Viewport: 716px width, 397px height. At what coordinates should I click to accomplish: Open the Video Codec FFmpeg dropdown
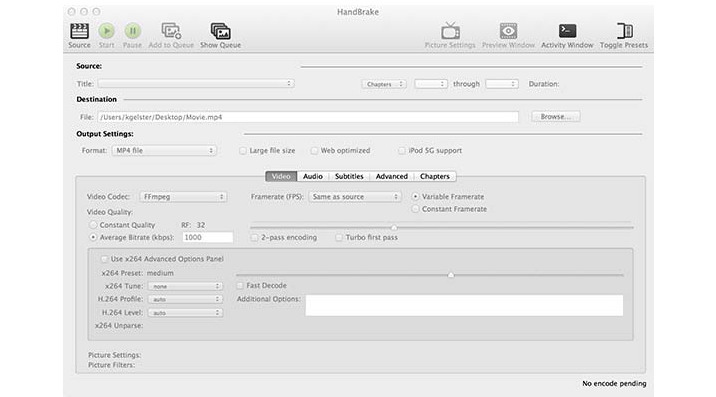tap(183, 196)
